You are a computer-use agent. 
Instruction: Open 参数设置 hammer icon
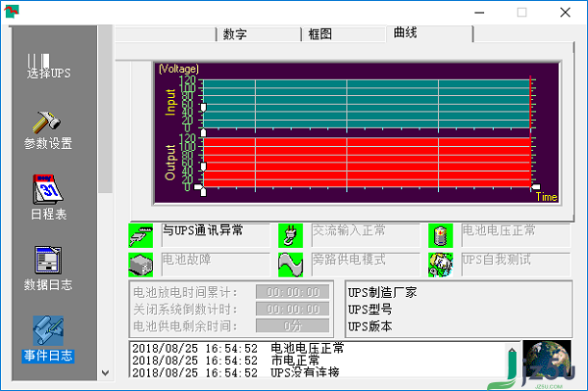pos(48,130)
